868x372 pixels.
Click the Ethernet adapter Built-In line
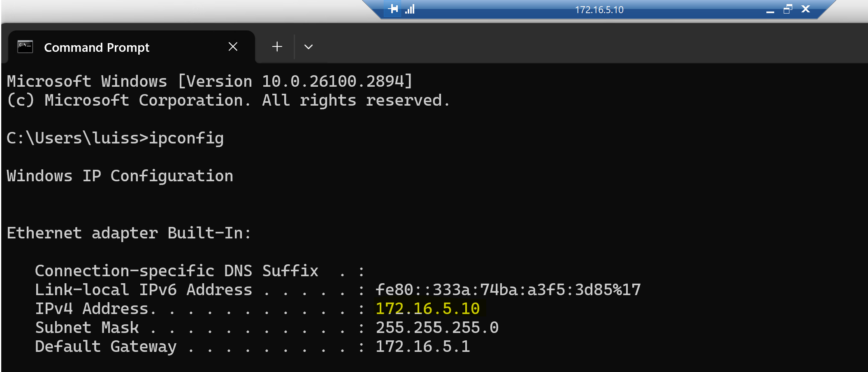click(x=129, y=233)
